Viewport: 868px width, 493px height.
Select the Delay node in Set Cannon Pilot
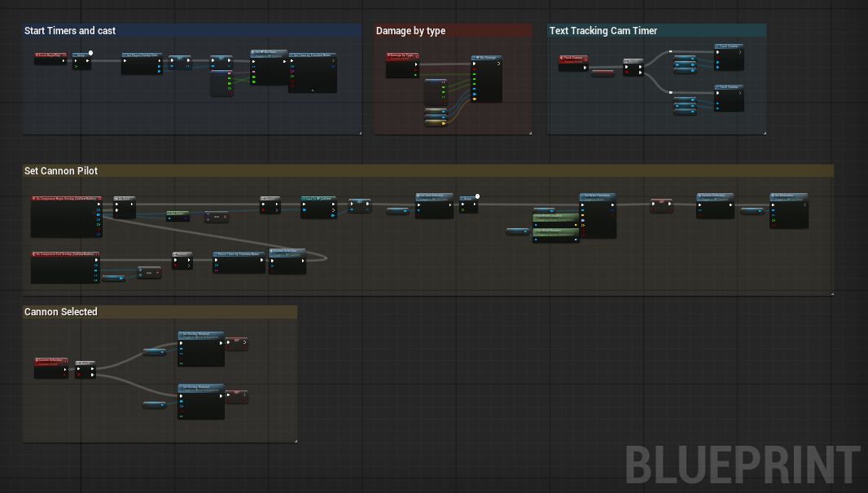(469, 205)
